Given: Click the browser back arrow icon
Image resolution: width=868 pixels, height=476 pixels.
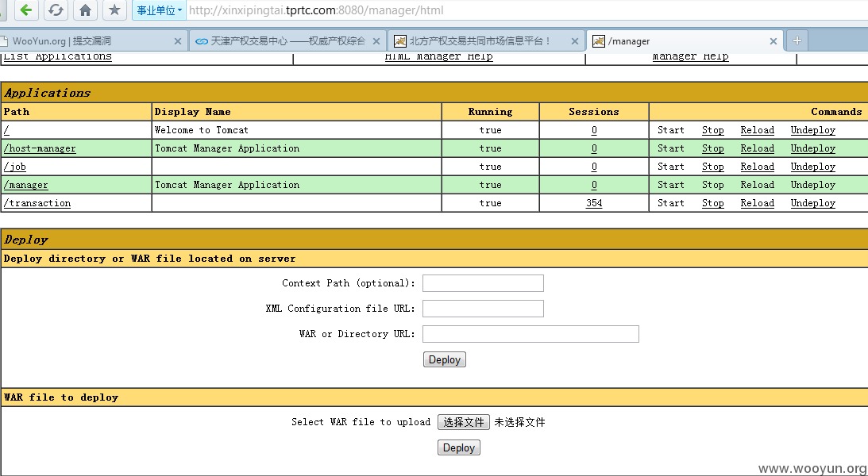Looking at the screenshot, I should 25,10.
